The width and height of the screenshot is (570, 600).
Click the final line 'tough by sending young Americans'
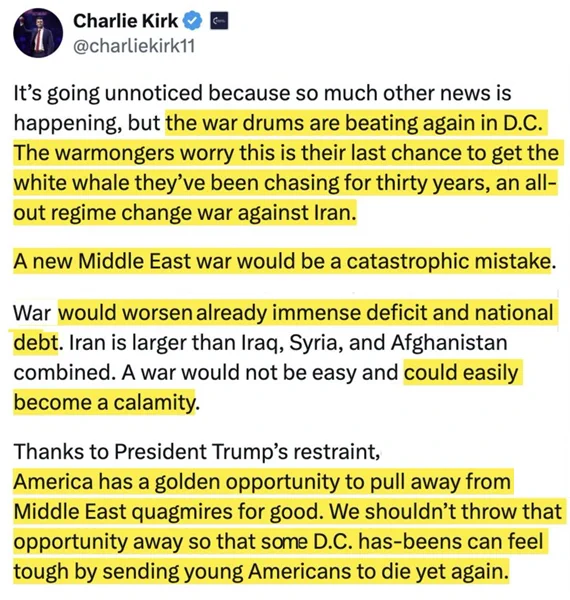tap(262, 571)
